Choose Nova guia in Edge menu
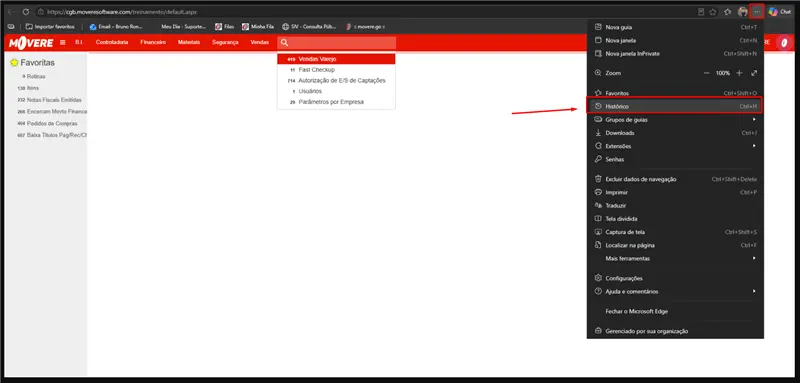This screenshot has height=383, width=800. click(675, 27)
